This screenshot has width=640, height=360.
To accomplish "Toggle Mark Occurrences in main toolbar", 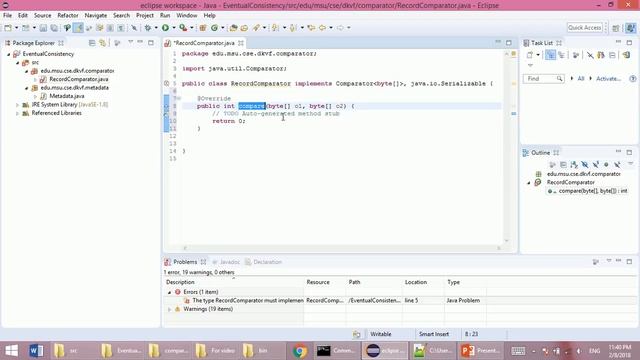I will click(78, 28).
